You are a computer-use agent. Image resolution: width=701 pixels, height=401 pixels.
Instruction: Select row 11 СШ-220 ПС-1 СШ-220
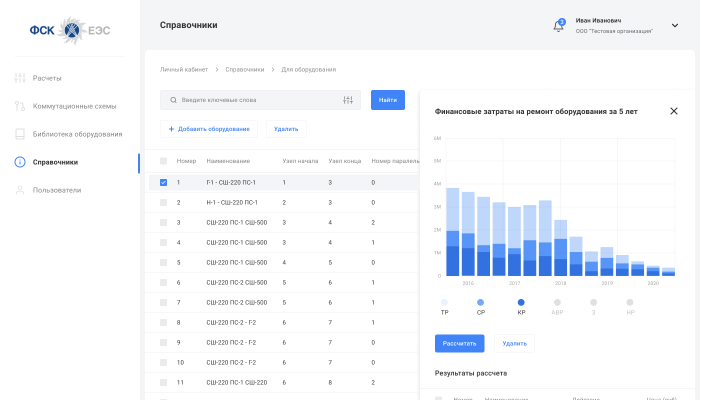pos(236,383)
